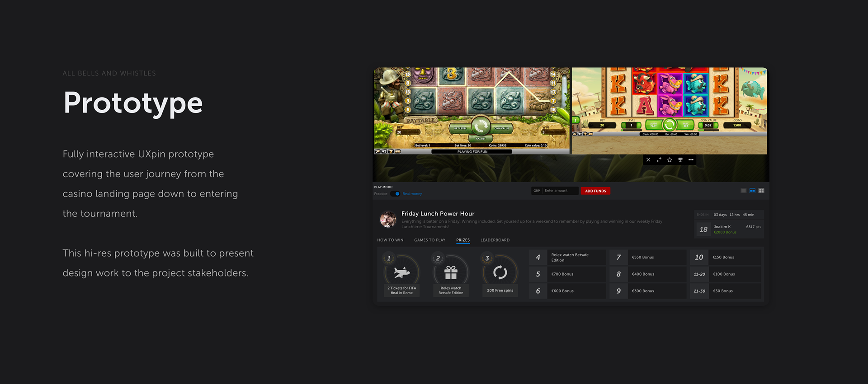Click the left jungle game thumbnail
868x384 pixels.
[471, 111]
